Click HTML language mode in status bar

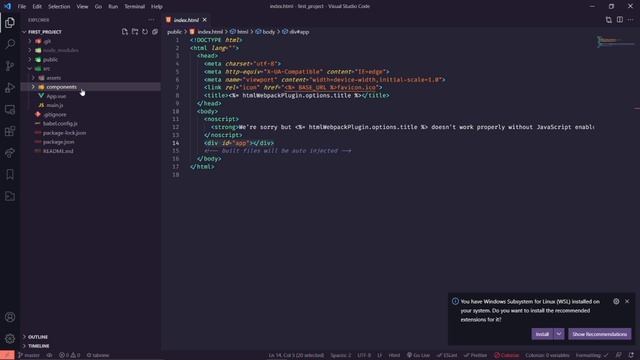pyautogui.click(x=394, y=355)
